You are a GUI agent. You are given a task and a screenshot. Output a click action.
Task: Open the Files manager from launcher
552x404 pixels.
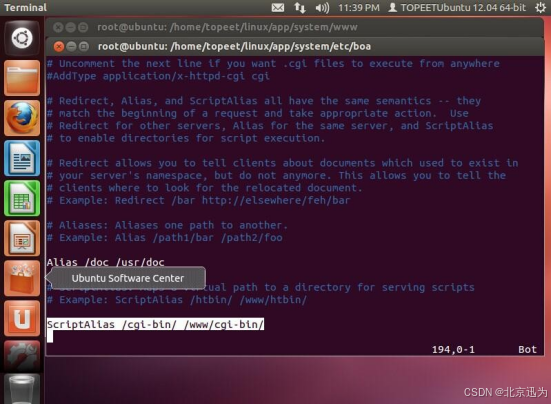[x=22, y=78]
